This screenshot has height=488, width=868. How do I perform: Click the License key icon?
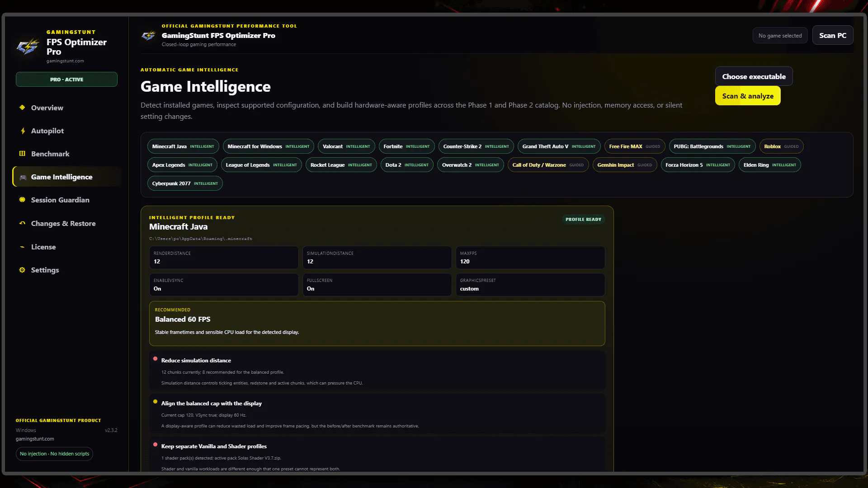pyautogui.click(x=22, y=247)
